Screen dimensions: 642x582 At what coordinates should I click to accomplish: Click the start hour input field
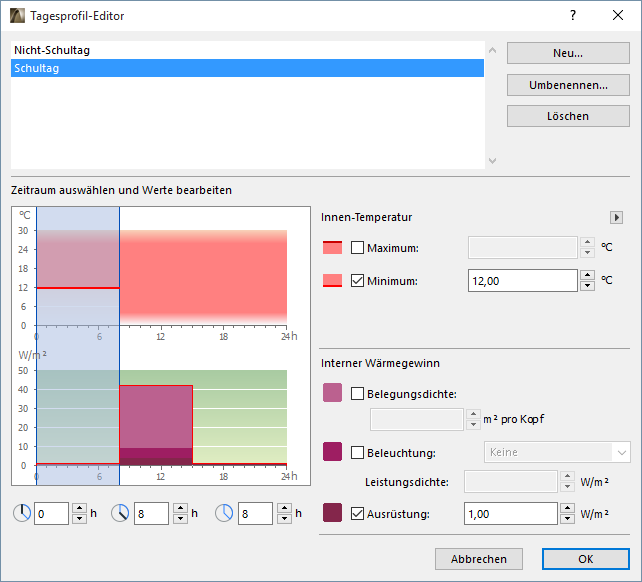[51, 514]
